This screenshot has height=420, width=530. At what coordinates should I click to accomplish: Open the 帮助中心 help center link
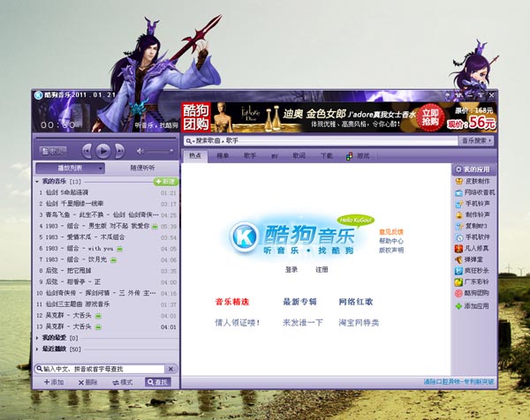pos(391,241)
